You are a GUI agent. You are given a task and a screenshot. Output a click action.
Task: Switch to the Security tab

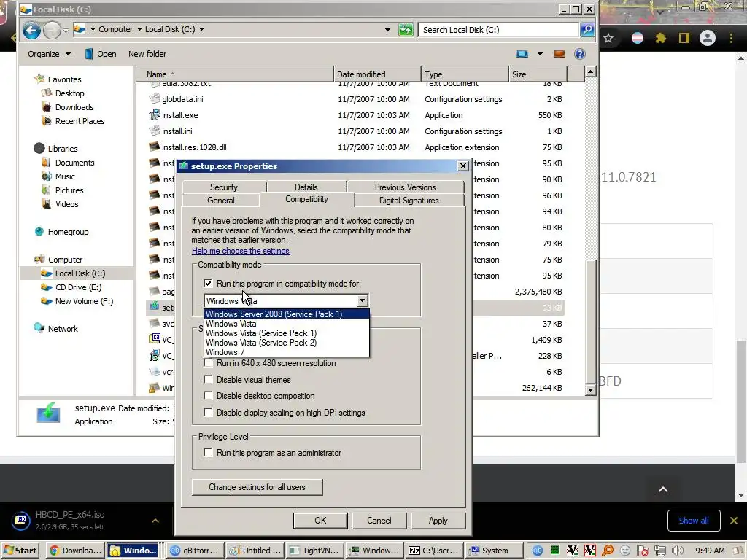click(223, 187)
